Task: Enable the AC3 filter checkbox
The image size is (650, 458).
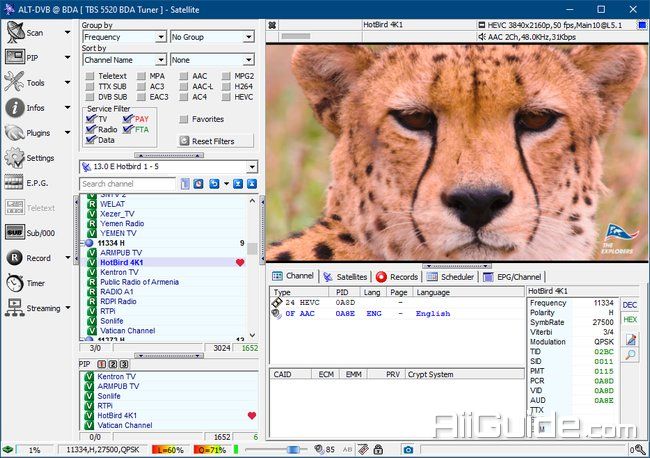Action: (142, 87)
